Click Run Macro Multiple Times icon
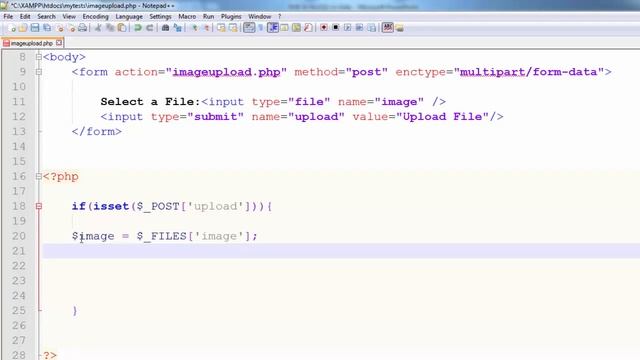Image resolution: width=640 pixels, height=360 pixels. pyautogui.click(x=359, y=28)
